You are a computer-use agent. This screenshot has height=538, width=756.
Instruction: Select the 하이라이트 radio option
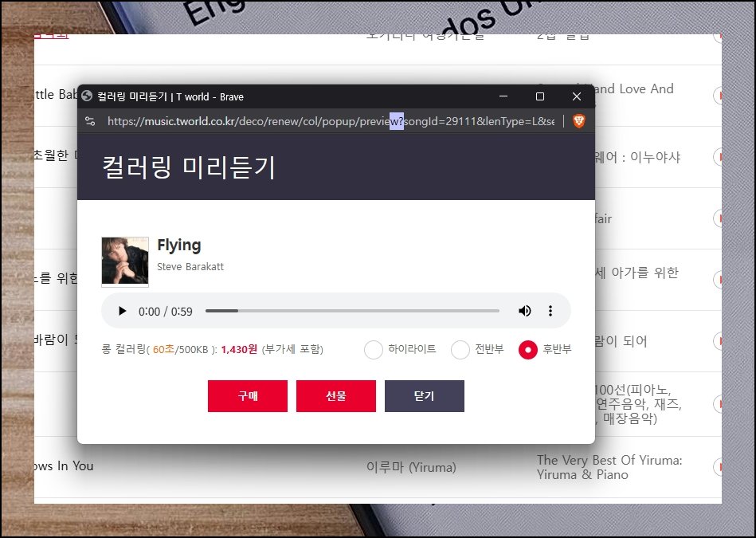coord(374,350)
